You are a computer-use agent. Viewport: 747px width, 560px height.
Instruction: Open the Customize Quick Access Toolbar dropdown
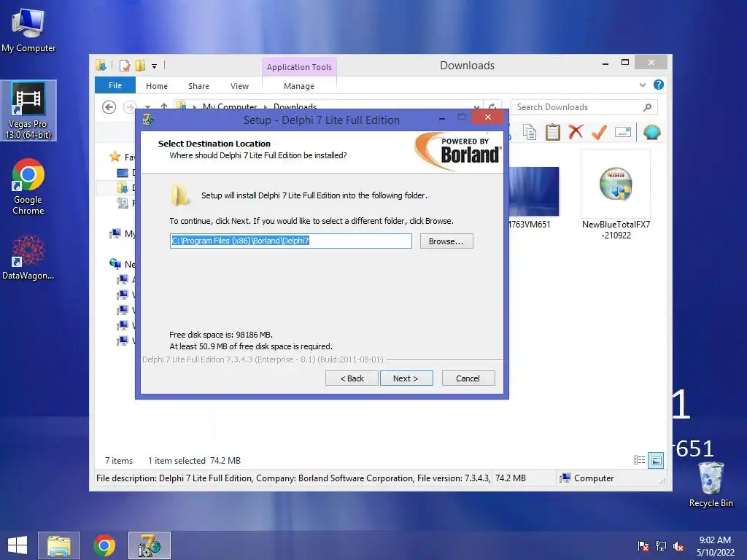coord(155,66)
